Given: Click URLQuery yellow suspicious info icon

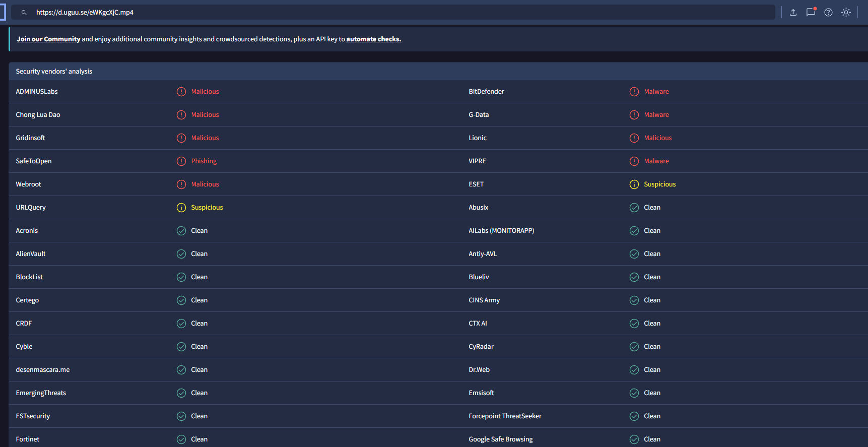Looking at the screenshot, I should 181,208.
